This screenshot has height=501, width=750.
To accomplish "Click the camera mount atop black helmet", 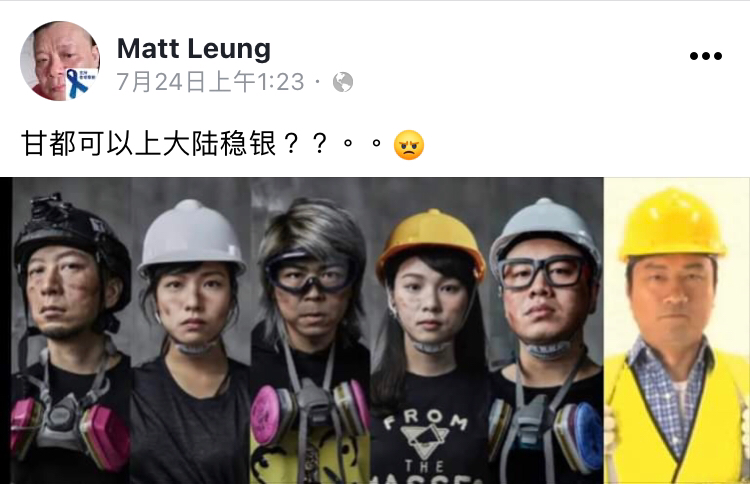I will coord(47,208).
